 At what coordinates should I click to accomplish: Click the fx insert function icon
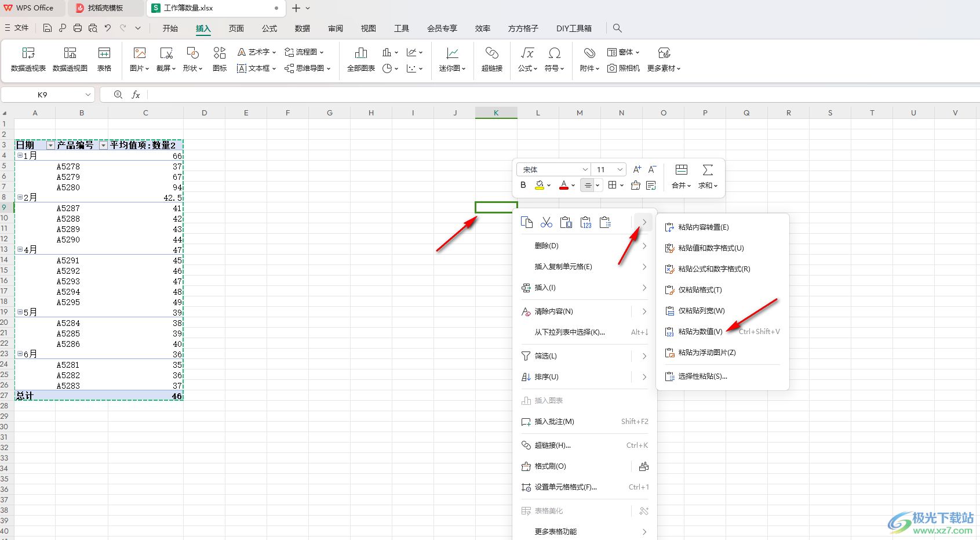tap(136, 95)
